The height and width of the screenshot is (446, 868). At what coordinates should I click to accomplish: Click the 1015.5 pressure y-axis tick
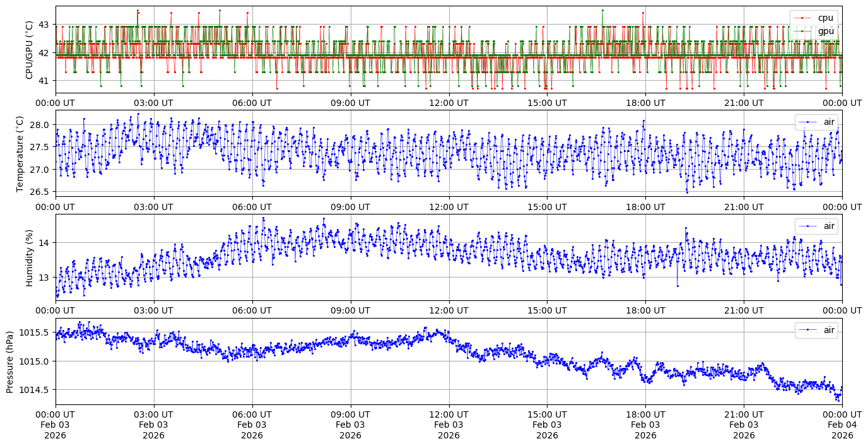tap(37, 332)
